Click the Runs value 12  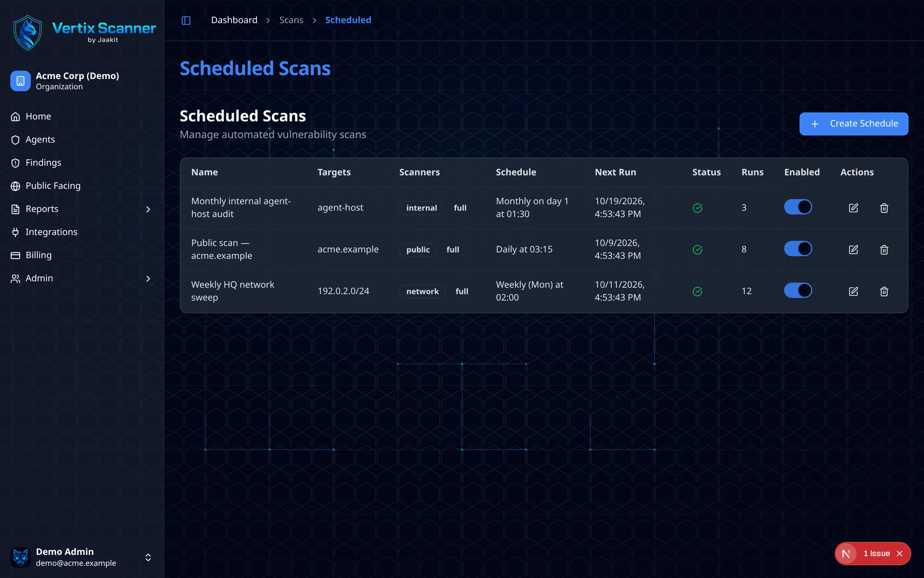click(747, 291)
